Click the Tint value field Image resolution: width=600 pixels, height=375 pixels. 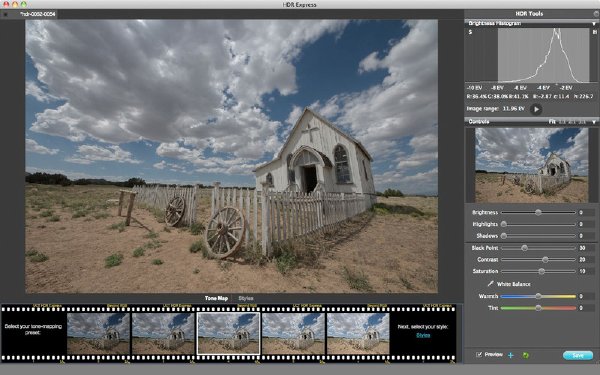tap(586, 308)
